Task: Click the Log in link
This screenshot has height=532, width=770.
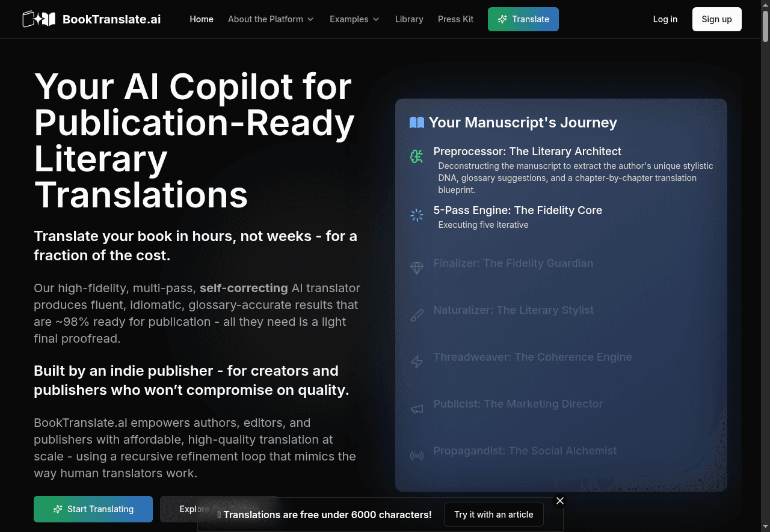Action: tap(665, 19)
